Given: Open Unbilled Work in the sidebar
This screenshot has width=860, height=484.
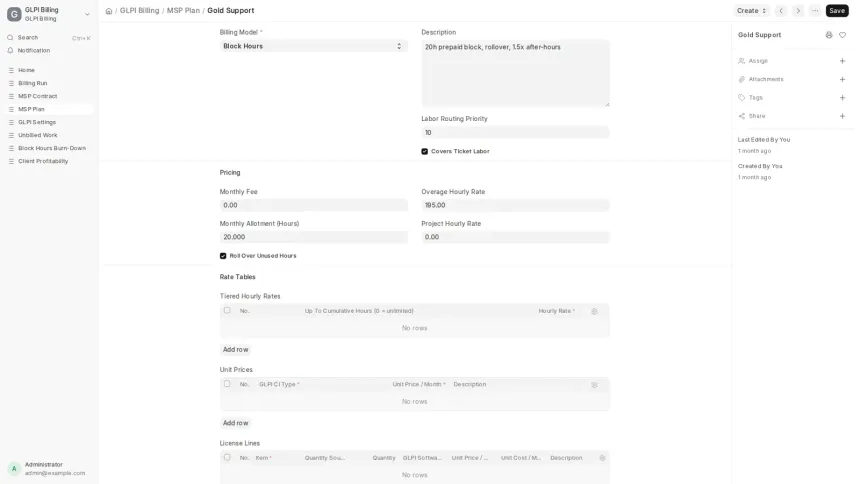Looking at the screenshot, I should pos(49,135).
